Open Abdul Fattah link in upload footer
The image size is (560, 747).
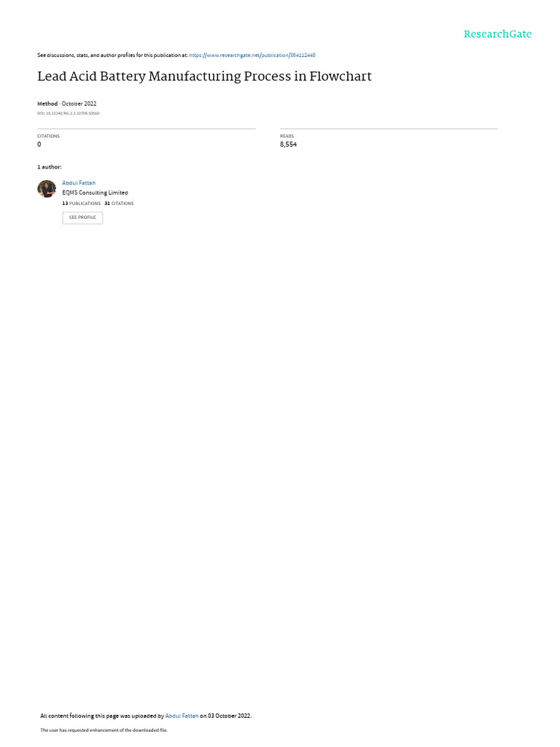pos(182,716)
